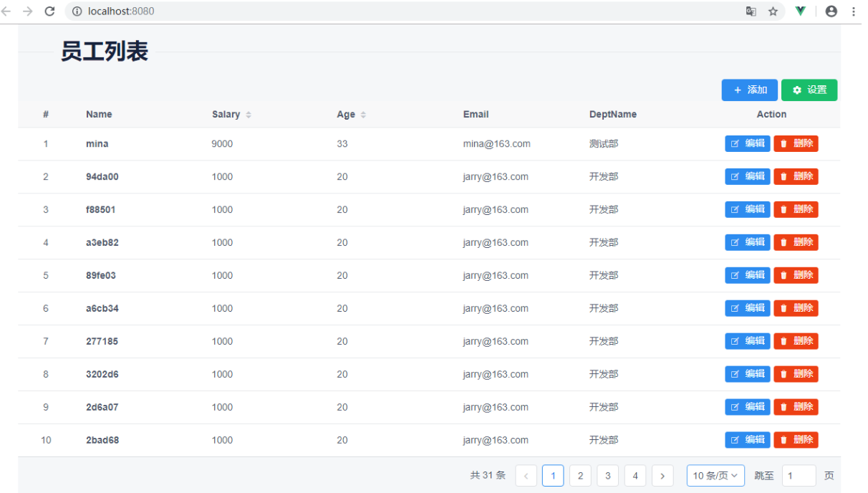Click the age cell 33
The width and height of the screenshot is (868, 493).
[x=342, y=144]
